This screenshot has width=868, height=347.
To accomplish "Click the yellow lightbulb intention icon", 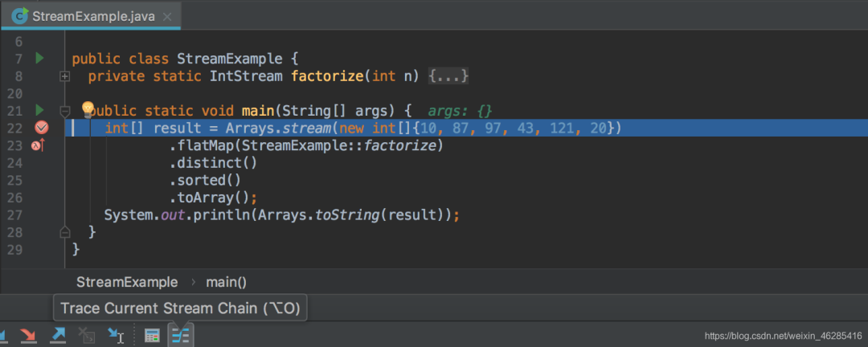I will [88, 109].
